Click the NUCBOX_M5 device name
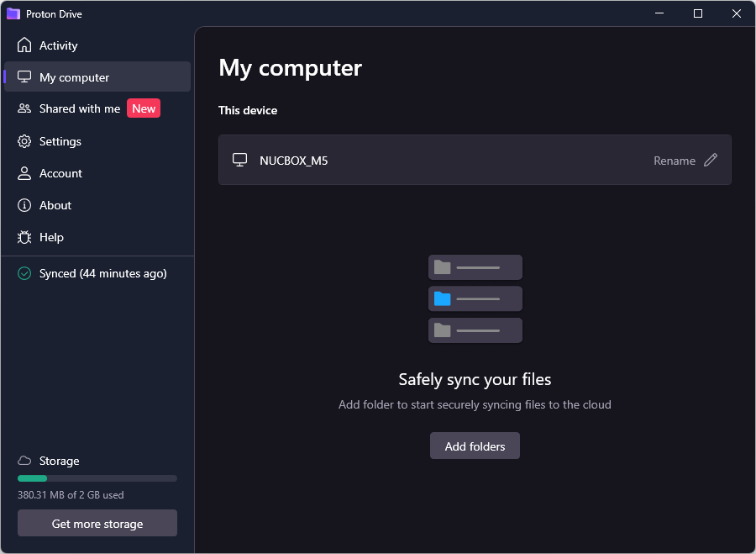Screen dimensions: 756x554 294,161
